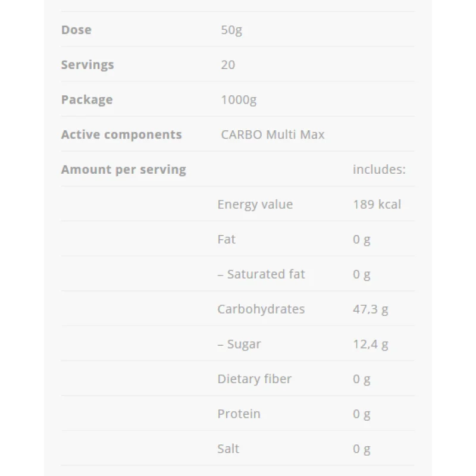Click the 189 kcal value

(x=377, y=205)
